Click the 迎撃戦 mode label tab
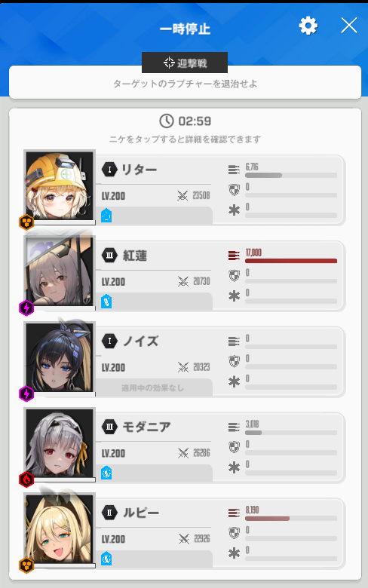This screenshot has width=368, height=588. click(x=185, y=63)
